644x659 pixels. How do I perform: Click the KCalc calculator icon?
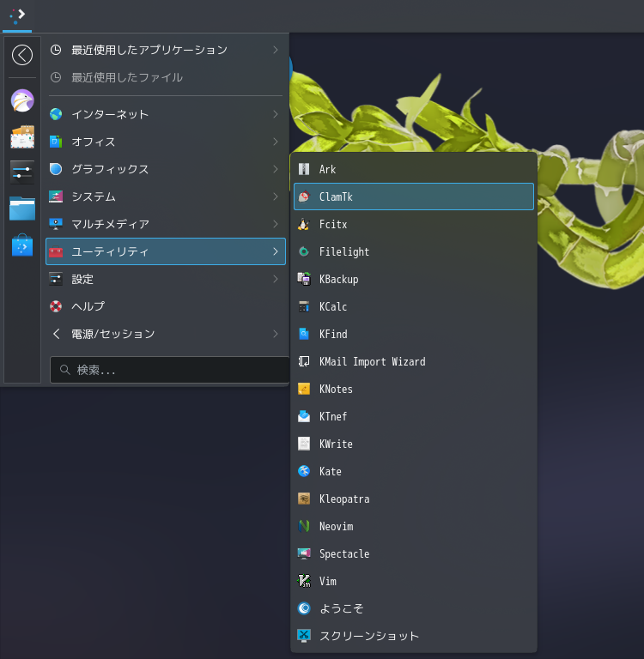pos(304,307)
